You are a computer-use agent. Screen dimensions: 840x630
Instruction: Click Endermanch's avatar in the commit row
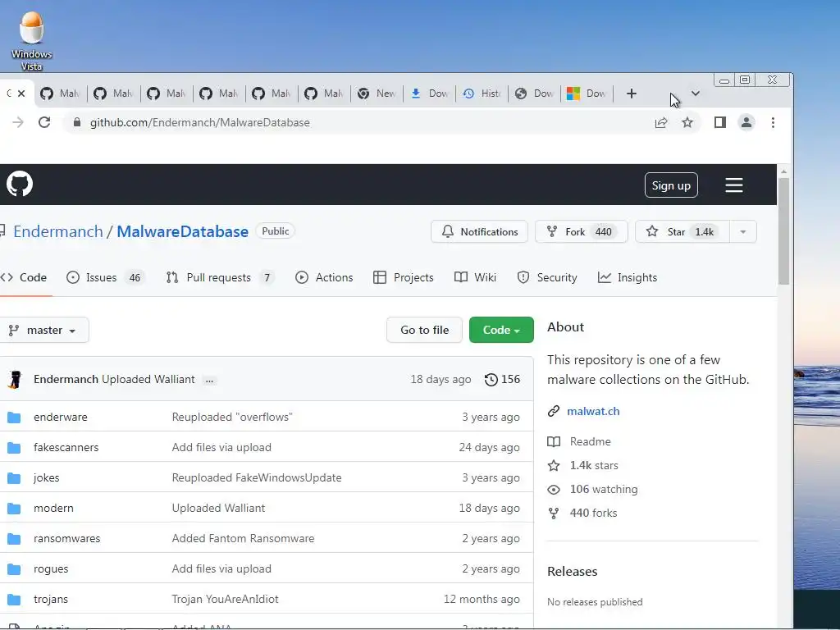coord(15,379)
